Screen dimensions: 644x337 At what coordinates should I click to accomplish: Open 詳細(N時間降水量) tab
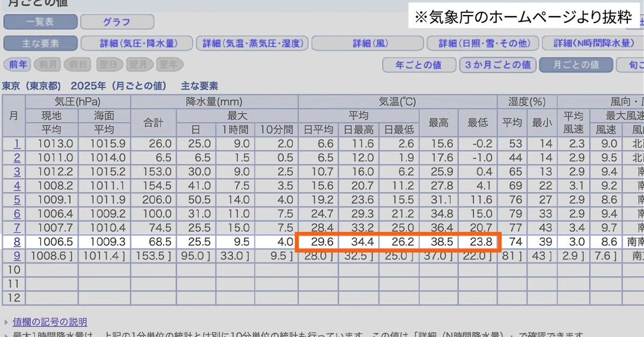pos(594,43)
